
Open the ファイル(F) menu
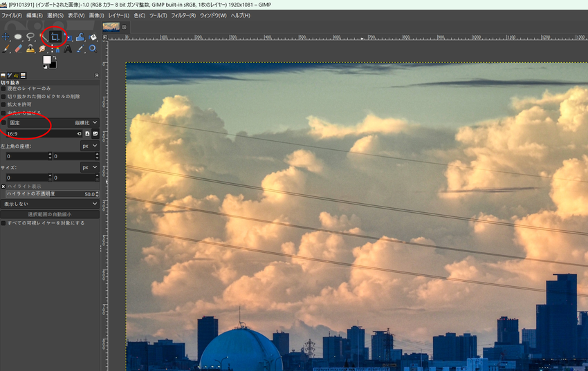coord(12,15)
